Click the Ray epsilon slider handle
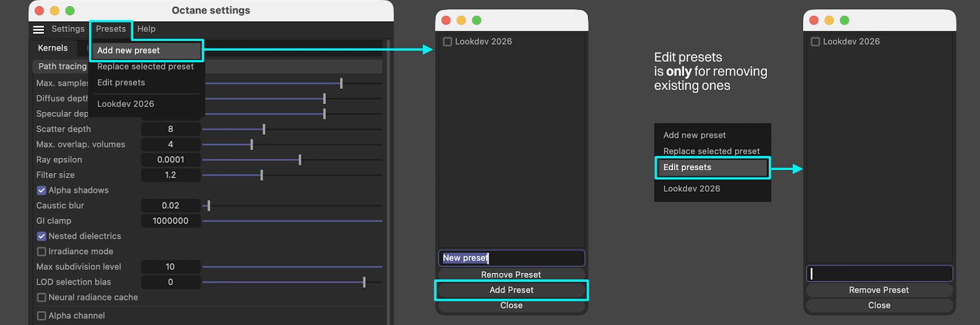 (300, 160)
